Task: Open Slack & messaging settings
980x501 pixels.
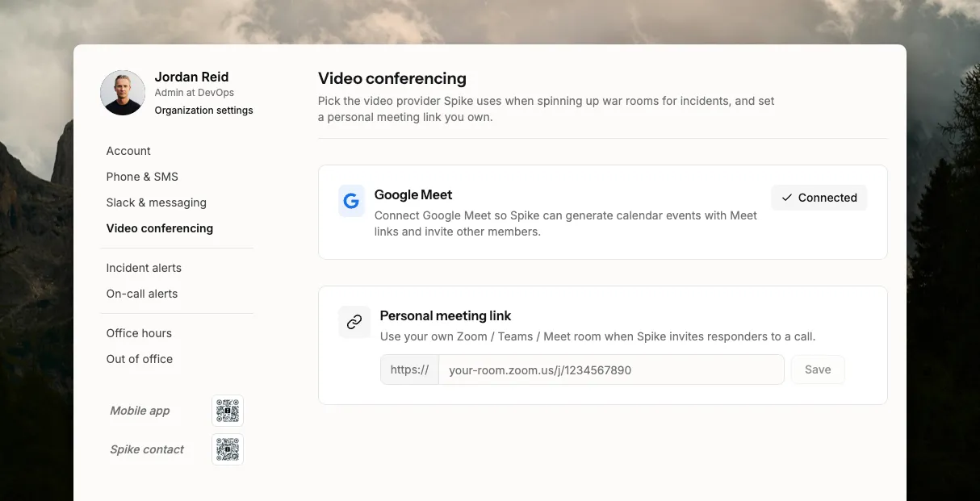Action: [157, 202]
